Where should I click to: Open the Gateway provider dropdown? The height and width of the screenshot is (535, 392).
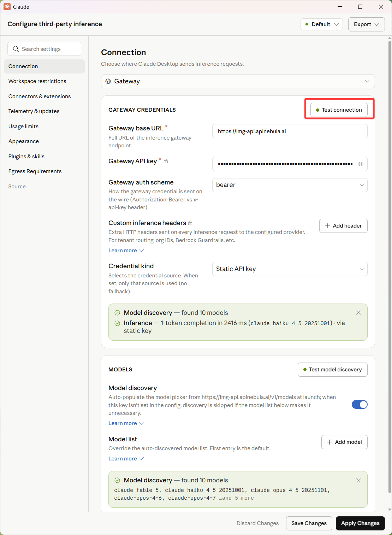238,81
